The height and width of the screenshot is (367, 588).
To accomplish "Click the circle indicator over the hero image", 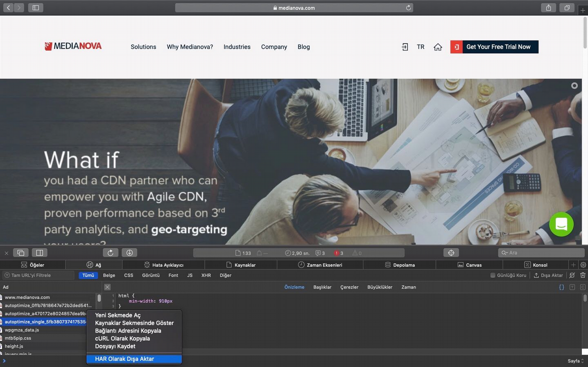I will tap(574, 86).
